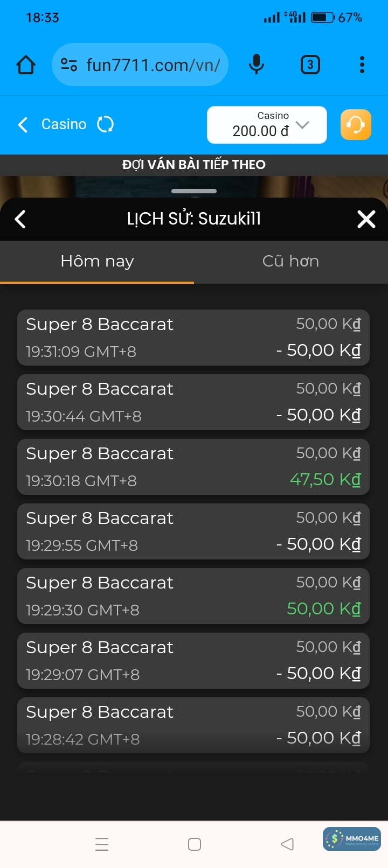Click the fun7711.com address bar
The width and height of the screenshot is (388, 868).
pyautogui.click(x=153, y=65)
